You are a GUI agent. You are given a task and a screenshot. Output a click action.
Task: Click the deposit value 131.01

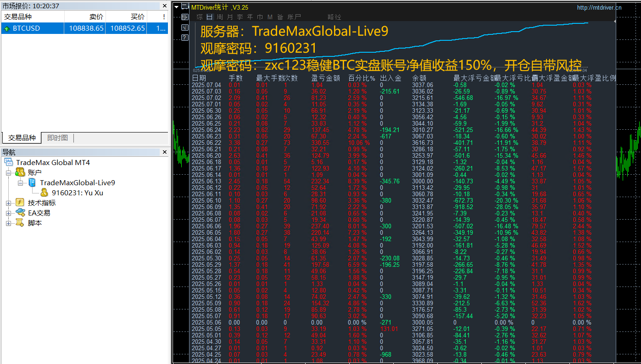pyautogui.click(x=390, y=329)
